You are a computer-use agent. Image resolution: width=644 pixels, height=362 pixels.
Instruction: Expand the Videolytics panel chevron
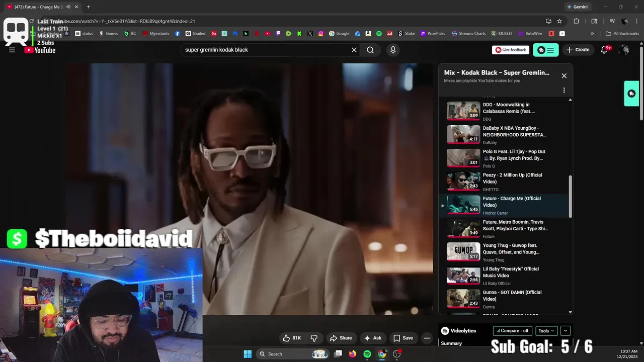pyautogui.click(x=566, y=331)
